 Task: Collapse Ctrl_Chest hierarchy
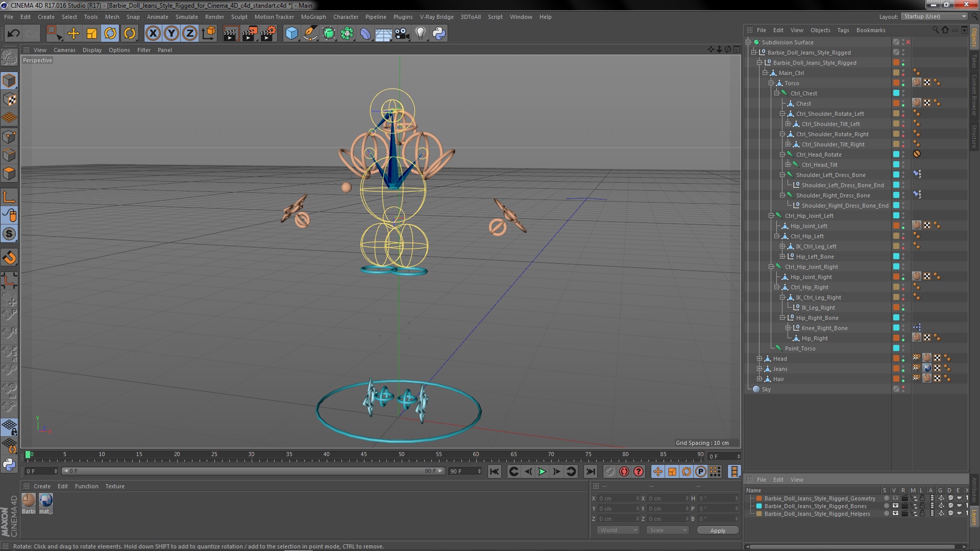click(x=776, y=93)
